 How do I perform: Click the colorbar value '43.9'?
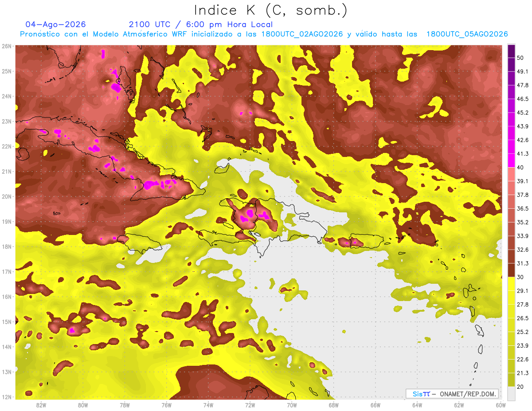(523, 126)
